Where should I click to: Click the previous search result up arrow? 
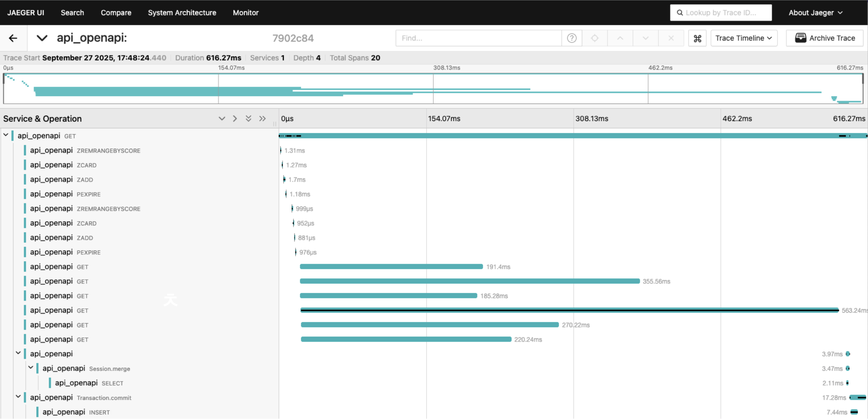(620, 38)
